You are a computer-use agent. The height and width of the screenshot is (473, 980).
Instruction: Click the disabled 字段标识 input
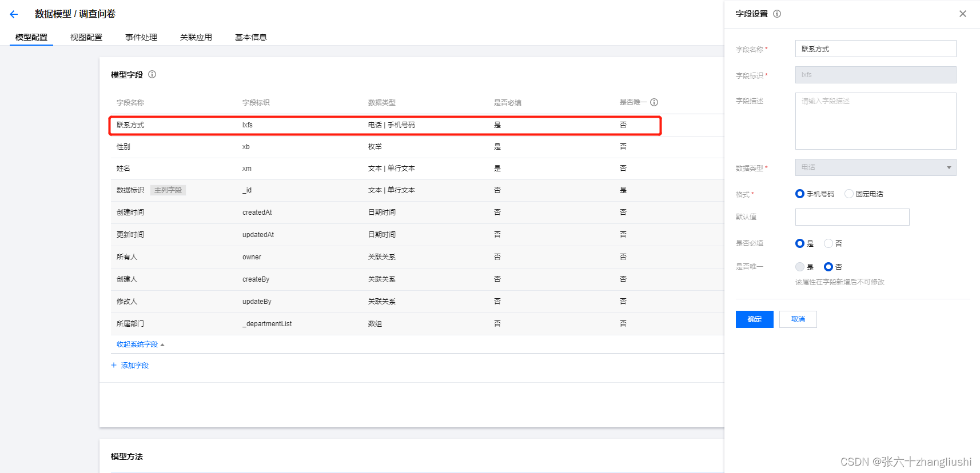875,75
